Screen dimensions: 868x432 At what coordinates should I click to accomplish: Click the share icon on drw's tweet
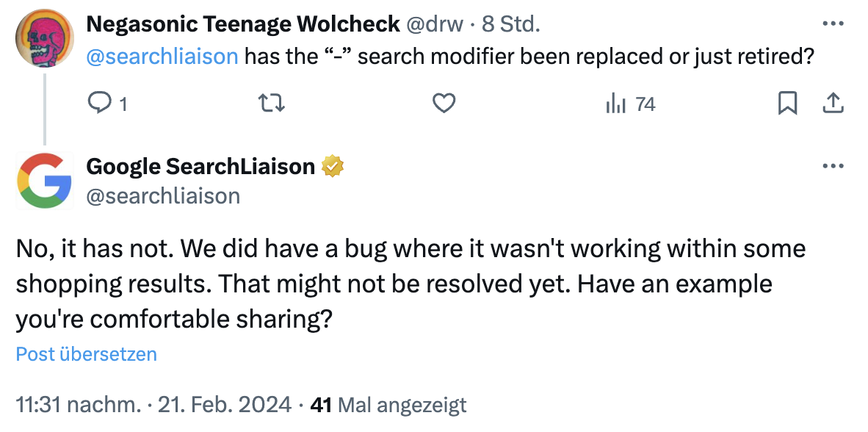point(833,104)
